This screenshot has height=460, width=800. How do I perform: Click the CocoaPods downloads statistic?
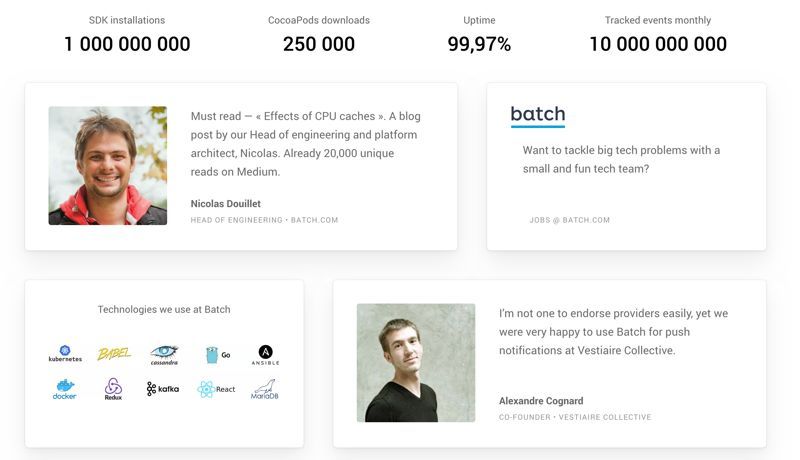pos(319,43)
